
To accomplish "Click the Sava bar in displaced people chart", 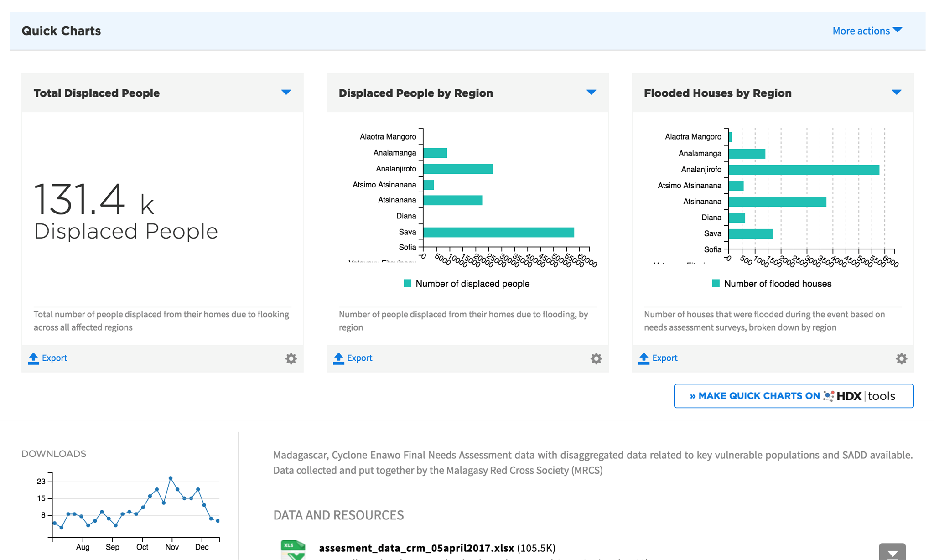I will pyautogui.click(x=498, y=233).
